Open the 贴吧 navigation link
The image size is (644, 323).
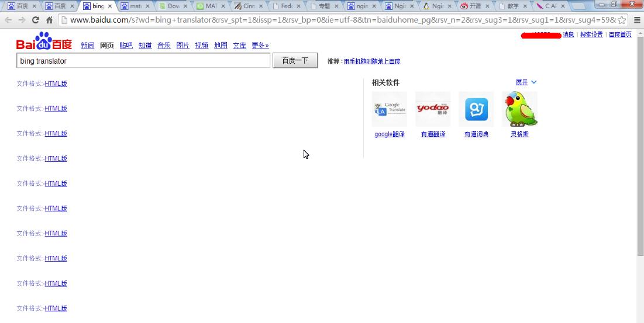pos(126,46)
